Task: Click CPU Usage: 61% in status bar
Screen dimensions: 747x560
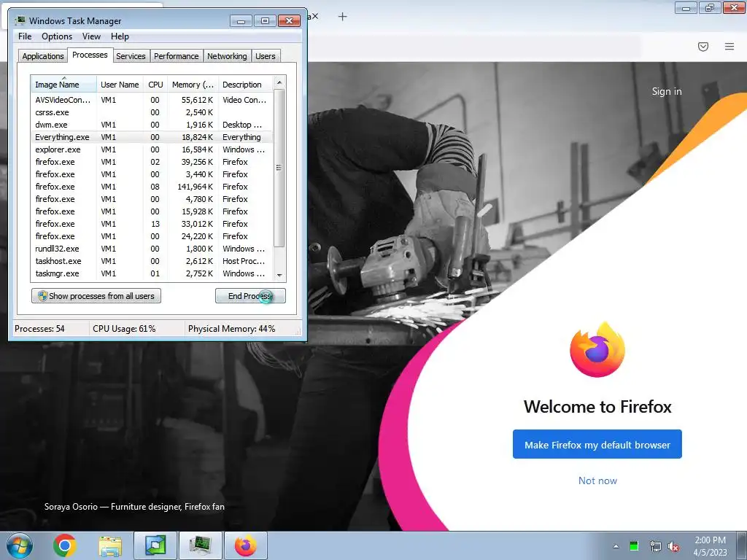Action: 124,329
